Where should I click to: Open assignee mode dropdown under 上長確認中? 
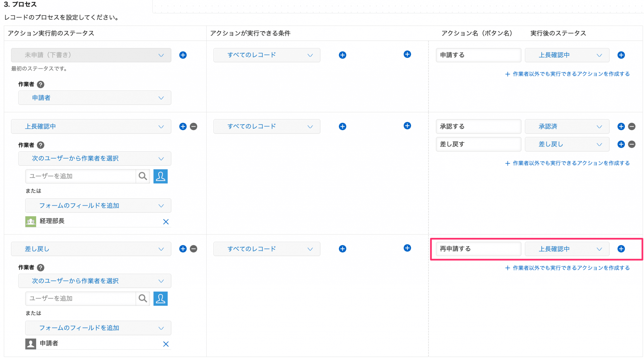(x=95, y=158)
